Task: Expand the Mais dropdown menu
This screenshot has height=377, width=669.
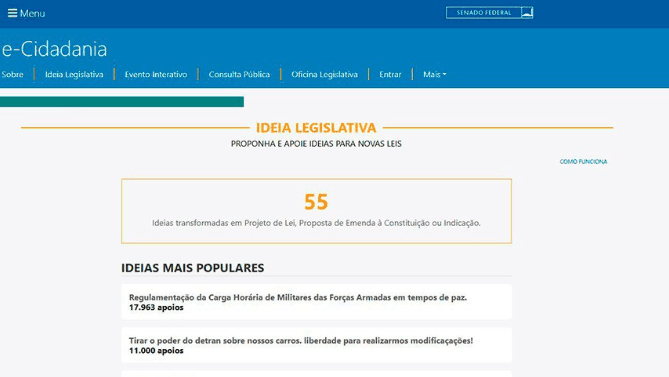Action: [x=434, y=74]
